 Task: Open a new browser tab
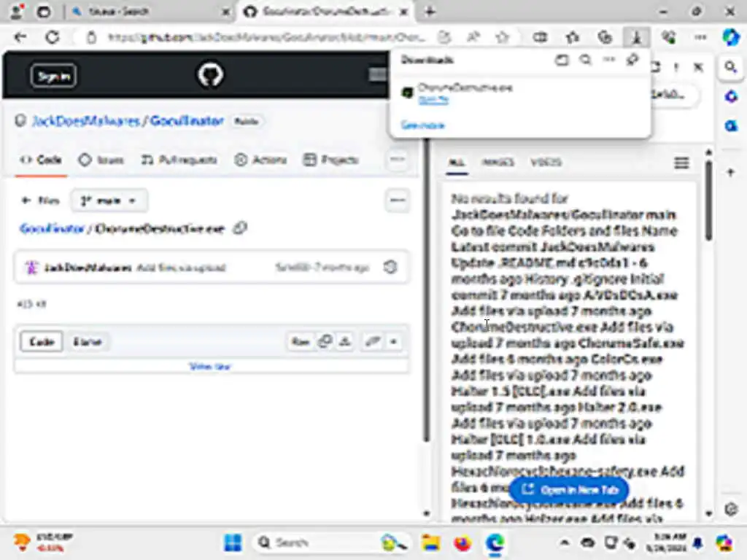430,12
